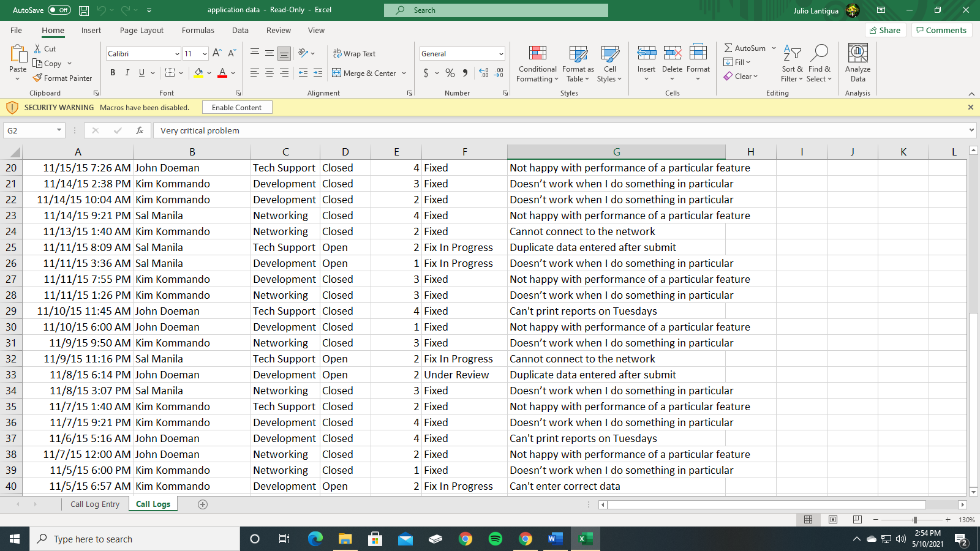Click the zoom slider handle

(915, 520)
